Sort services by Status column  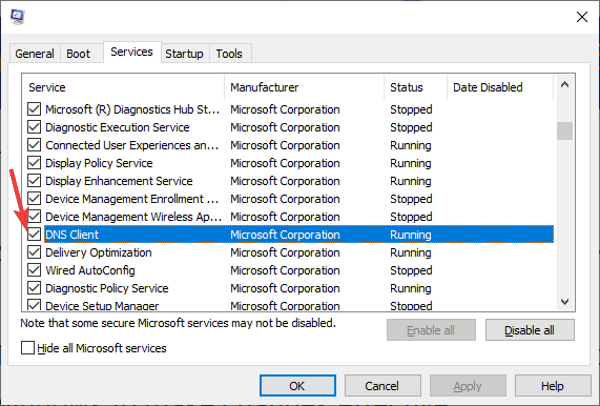click(x=415, y=88)
